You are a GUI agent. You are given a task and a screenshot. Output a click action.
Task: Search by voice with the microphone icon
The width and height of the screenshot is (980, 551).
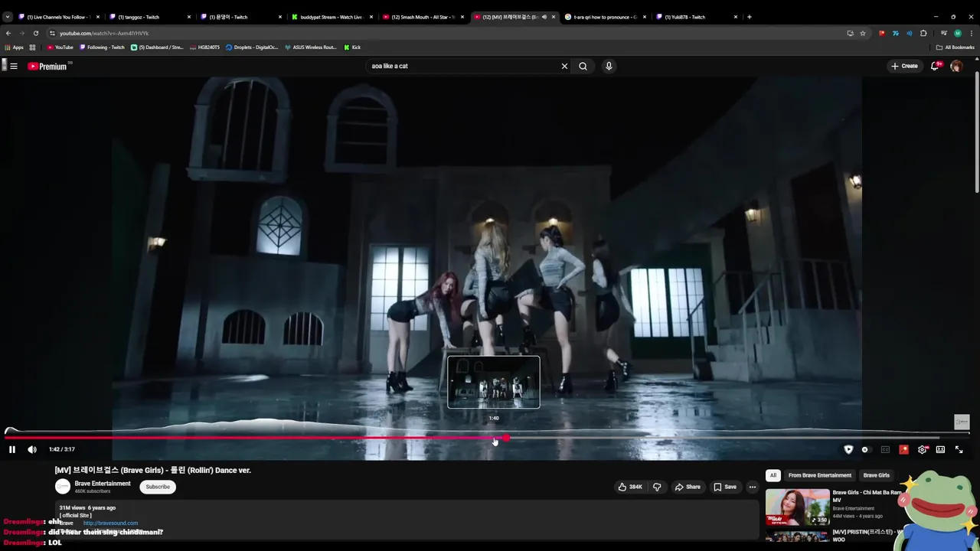[609, 66]
